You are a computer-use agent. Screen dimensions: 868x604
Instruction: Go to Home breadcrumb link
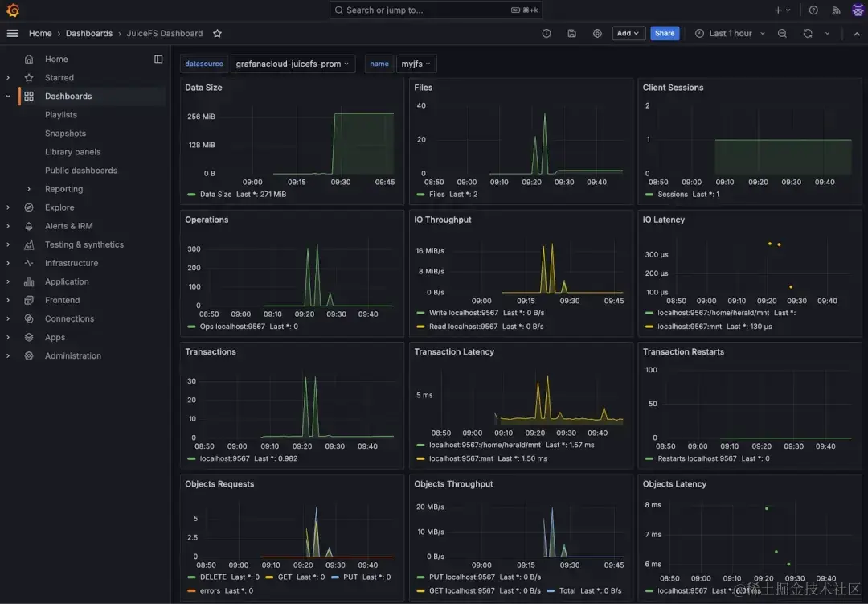[40, 33]
